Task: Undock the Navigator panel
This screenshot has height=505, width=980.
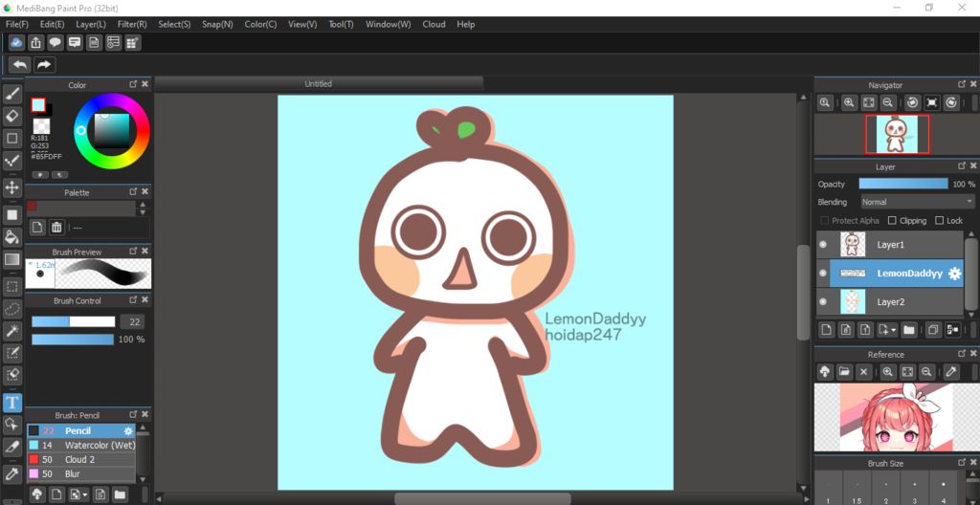Action: pos(962,84)
